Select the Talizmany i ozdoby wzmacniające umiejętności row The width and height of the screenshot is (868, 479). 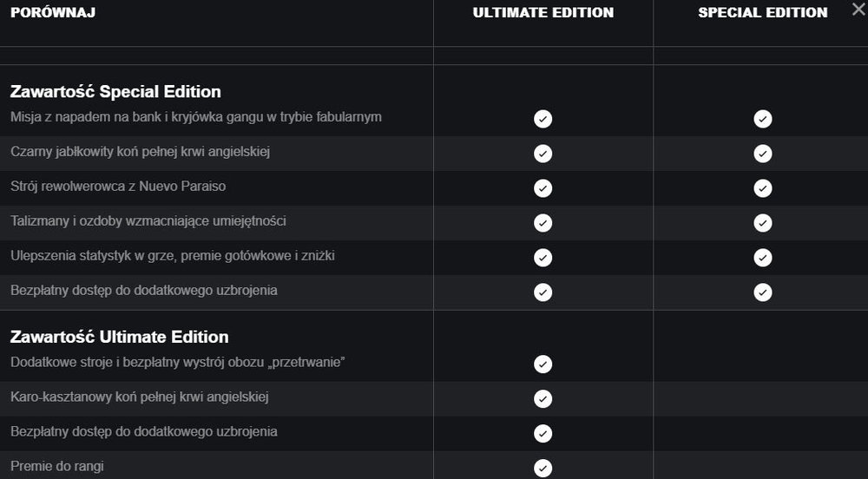(434, 223)
